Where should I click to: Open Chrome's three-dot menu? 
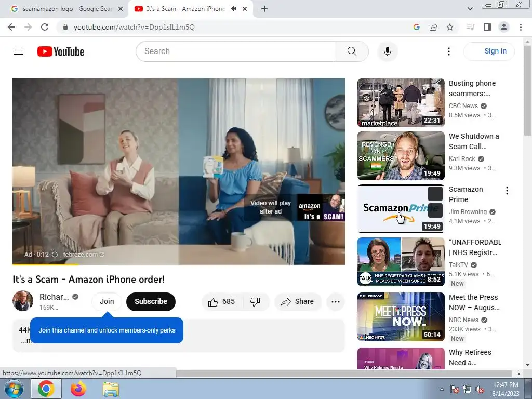pyautogui.click(x=521, y=27)
